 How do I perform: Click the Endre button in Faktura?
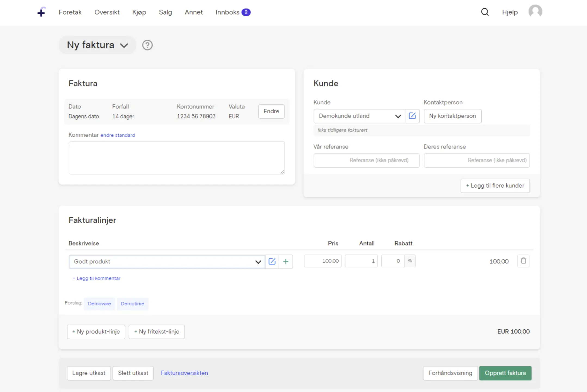pyautogui.click(x=271, y=111)
